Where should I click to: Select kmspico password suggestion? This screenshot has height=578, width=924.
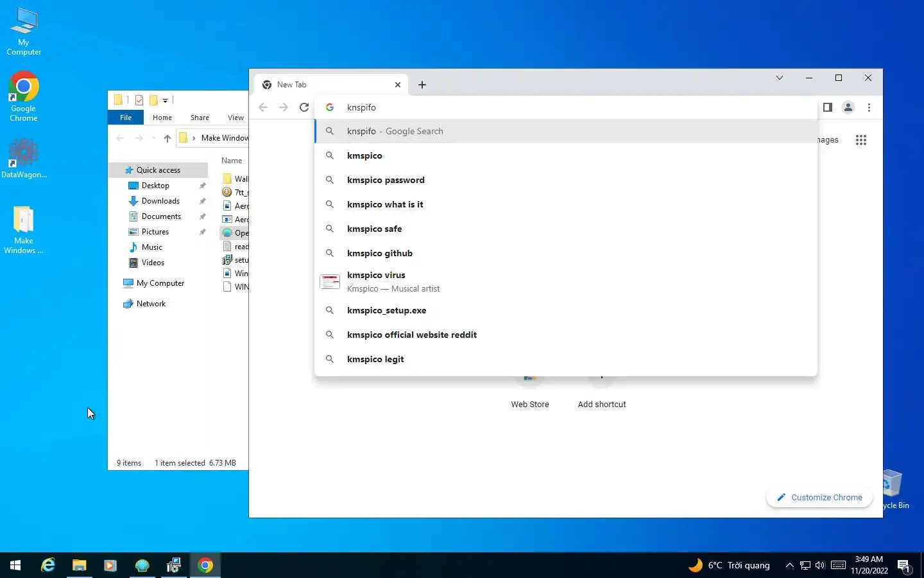pyautogui.click(x=566, y=180)
